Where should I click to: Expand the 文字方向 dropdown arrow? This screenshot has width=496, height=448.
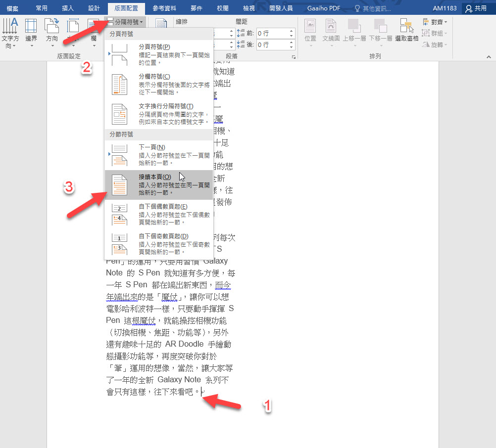(14, 46)
